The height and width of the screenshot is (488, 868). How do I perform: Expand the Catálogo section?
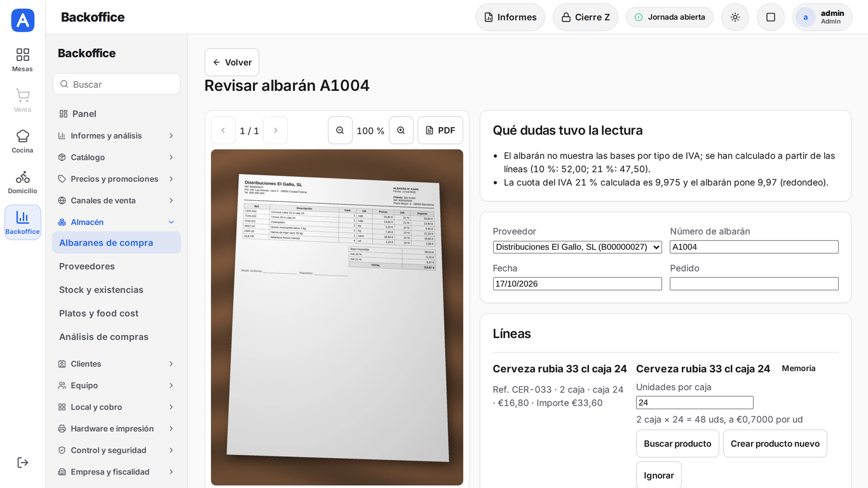(116, 157)
